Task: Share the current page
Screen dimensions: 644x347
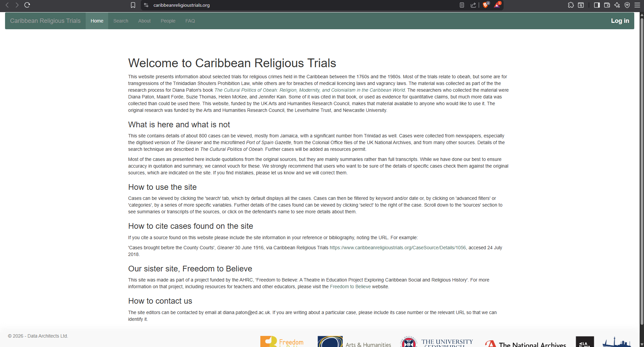Action: (474, 5)
